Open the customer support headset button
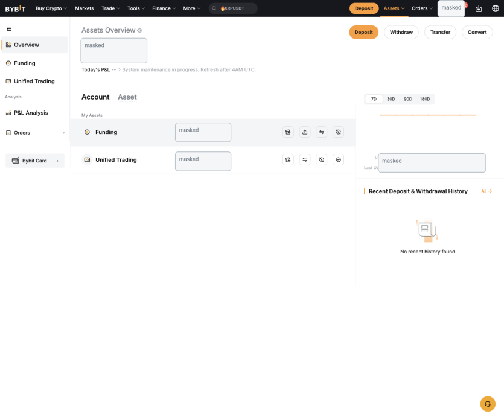The width and height of the screenshot is (504, 420). (x=488, y=404)
